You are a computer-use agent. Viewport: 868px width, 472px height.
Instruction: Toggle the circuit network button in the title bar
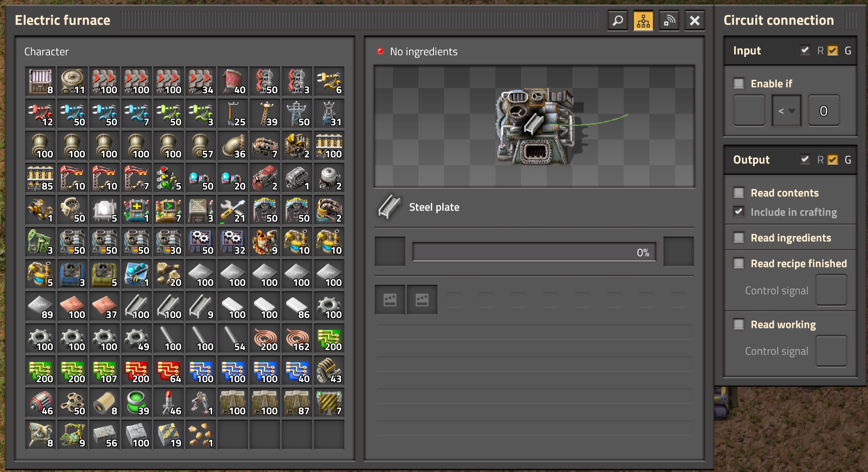pyautogui.click(x=643, y=21)
